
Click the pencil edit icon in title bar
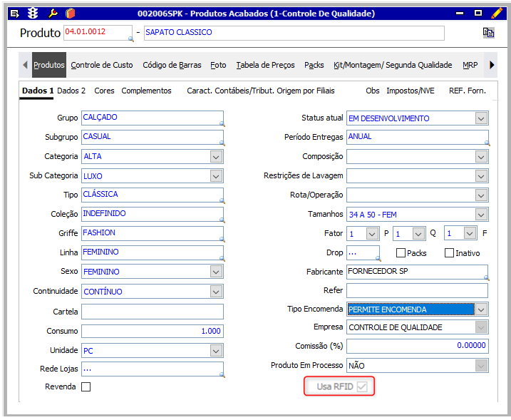[496, 13]
